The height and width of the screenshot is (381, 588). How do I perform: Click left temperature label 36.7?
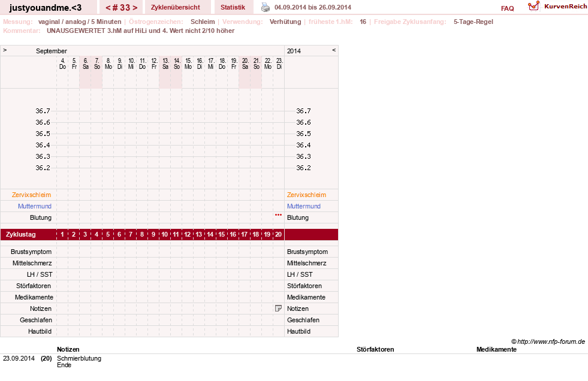tap(43, 111)
